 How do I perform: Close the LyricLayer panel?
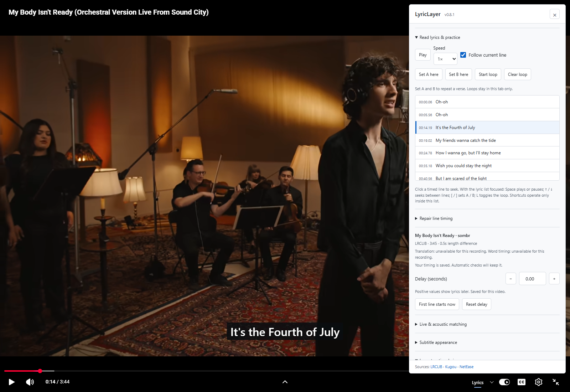pos(555,15)
